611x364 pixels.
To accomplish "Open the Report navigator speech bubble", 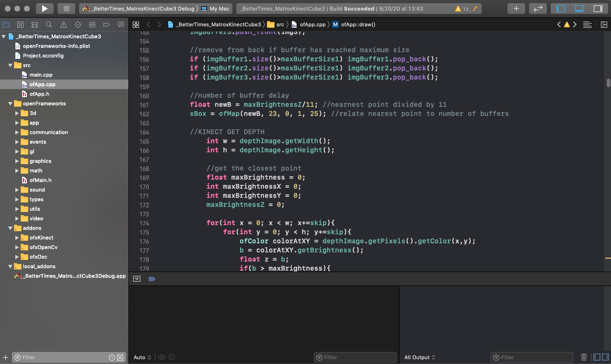I will click(x=121, y=24).
